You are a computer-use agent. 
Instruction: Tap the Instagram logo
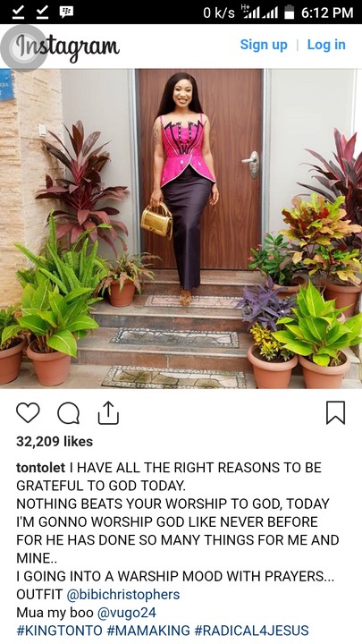coord(67,47)
